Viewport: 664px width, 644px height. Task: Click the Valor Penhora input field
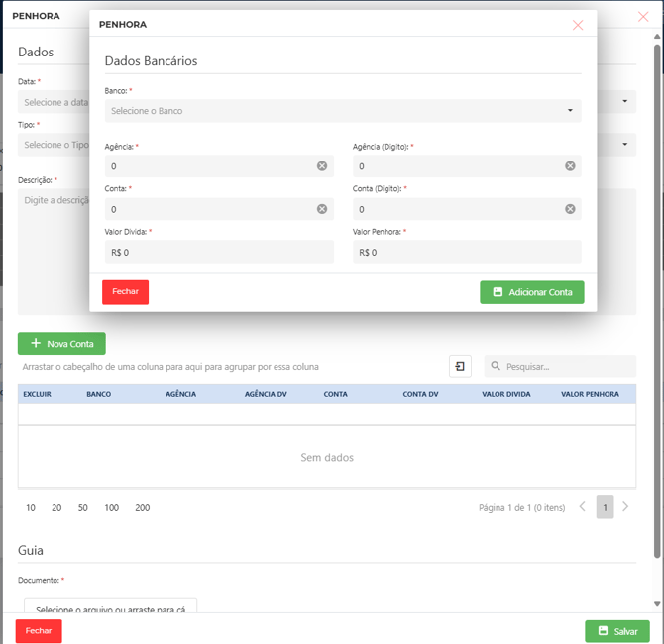pos(466,253)
